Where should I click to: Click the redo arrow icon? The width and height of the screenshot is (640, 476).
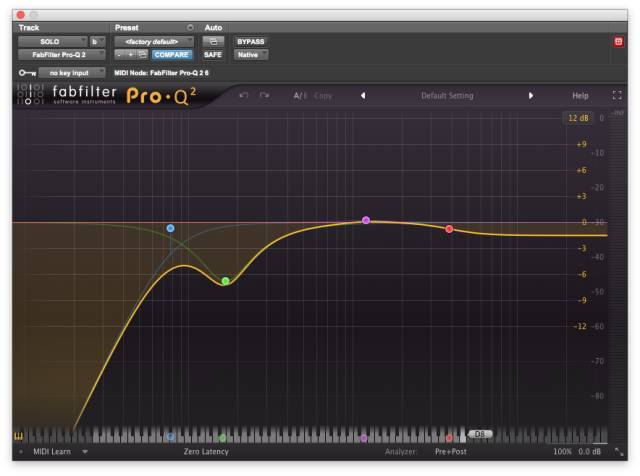point(264,95)
